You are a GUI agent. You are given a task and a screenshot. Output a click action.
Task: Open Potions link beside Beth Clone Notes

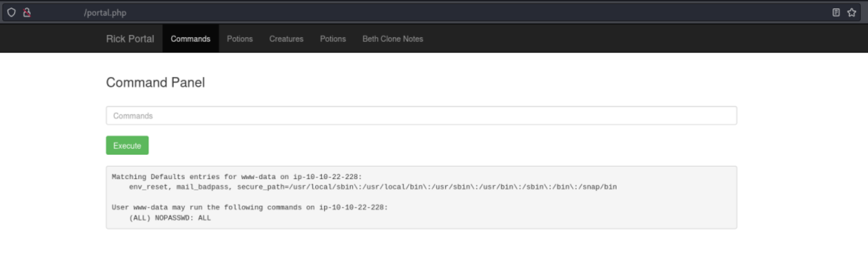(333, 39)
